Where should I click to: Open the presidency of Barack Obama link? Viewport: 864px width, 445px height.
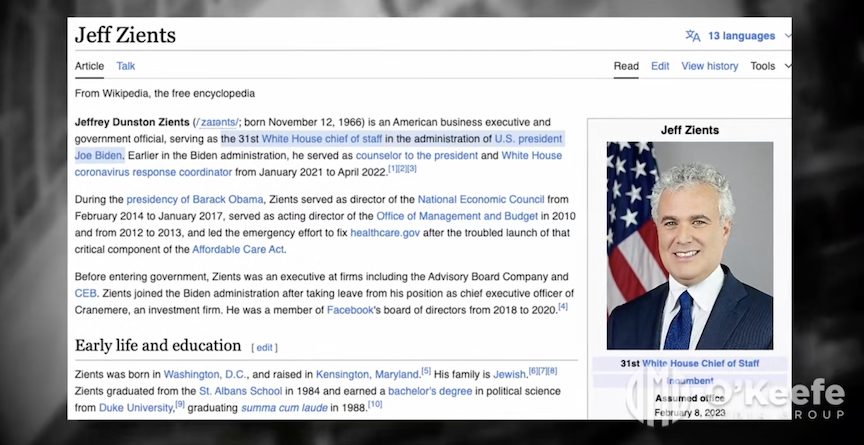[x=195, y=199]
